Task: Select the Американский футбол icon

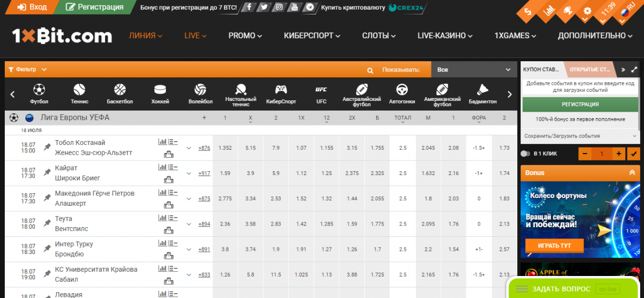Action: [442, 95]
